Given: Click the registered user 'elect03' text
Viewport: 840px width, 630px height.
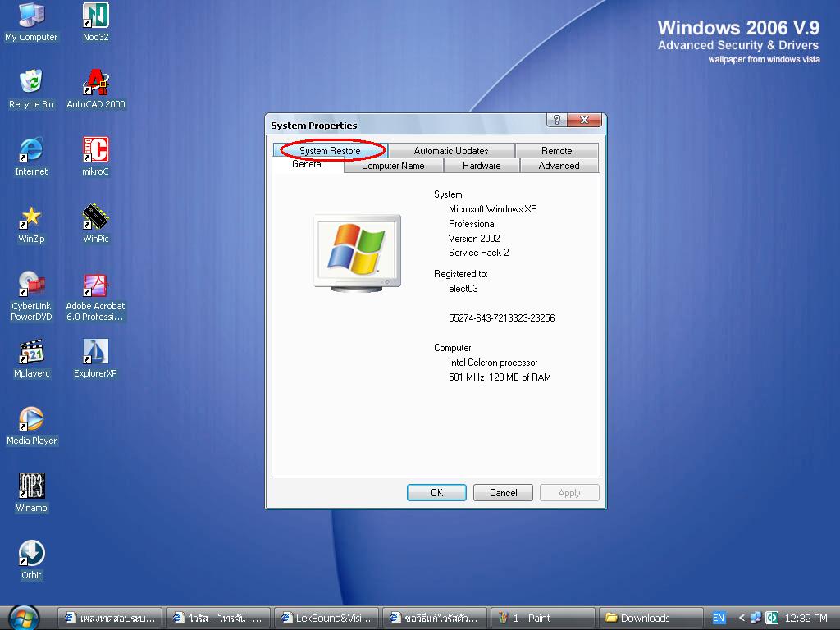Looking at the screenshot, I should pos(463,288).
